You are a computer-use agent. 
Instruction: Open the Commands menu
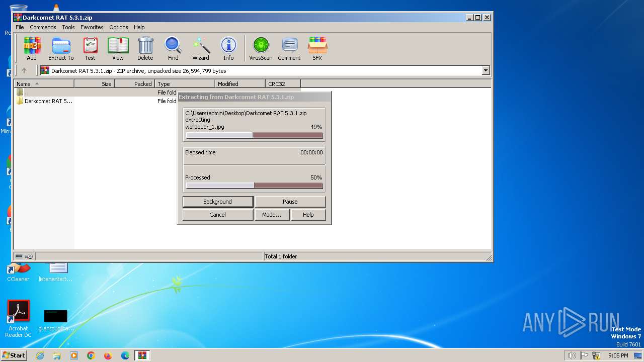click(43, 27)
